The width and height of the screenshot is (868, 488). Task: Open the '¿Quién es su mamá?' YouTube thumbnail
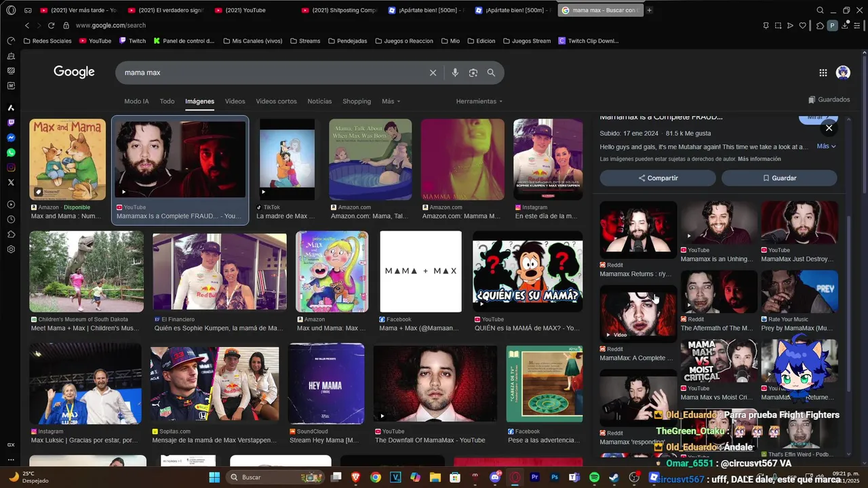coord(528,272)
